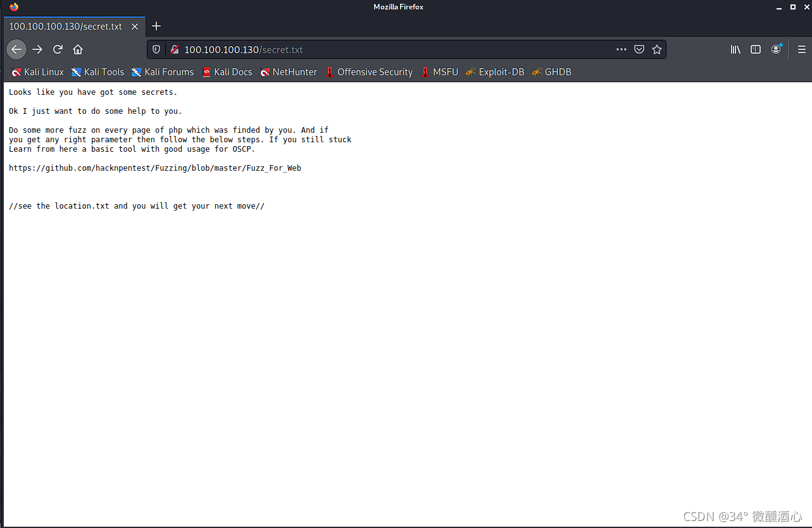The height and width of the screenshot is (528, 812).
Task: Open Kali Forums bookmark
Action: pos(163,72)
